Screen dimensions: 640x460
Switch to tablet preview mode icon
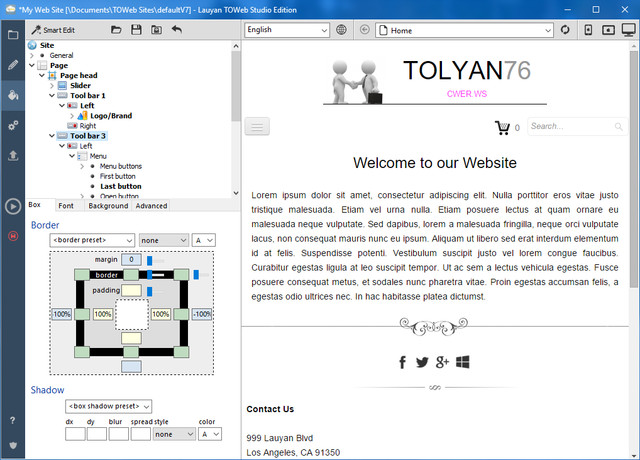608,30
